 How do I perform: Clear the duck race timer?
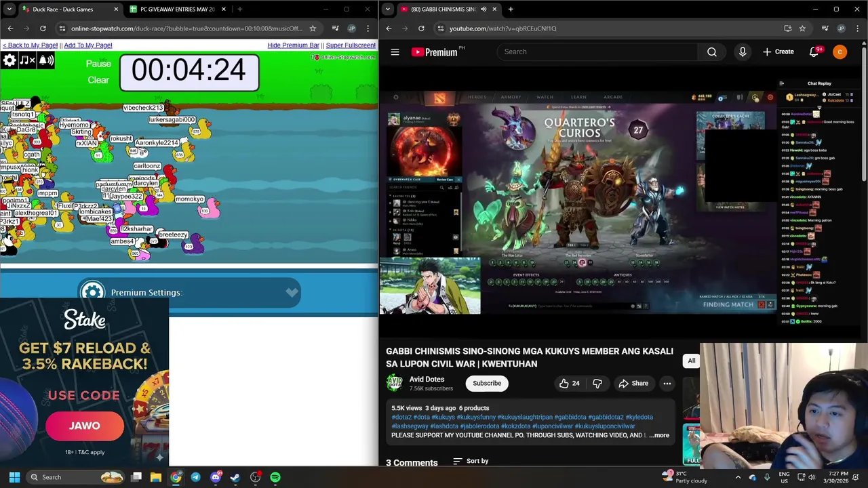pos(98,80)
